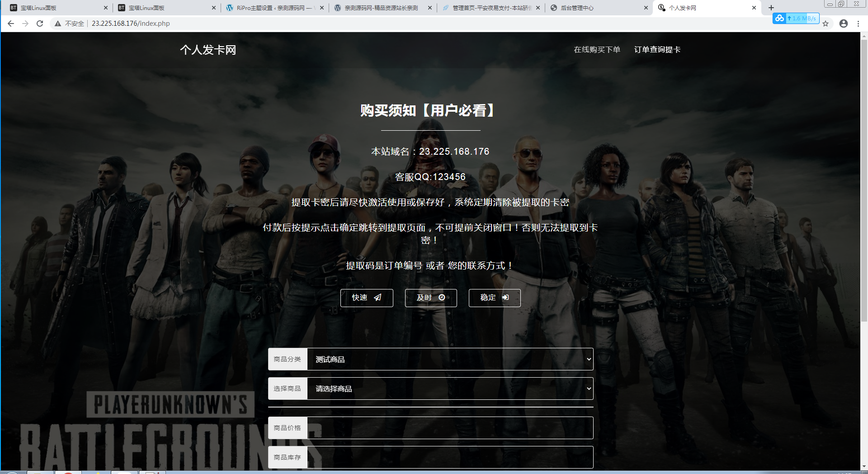
Task: Go back to the previous page
Action: tap(11, 24)
